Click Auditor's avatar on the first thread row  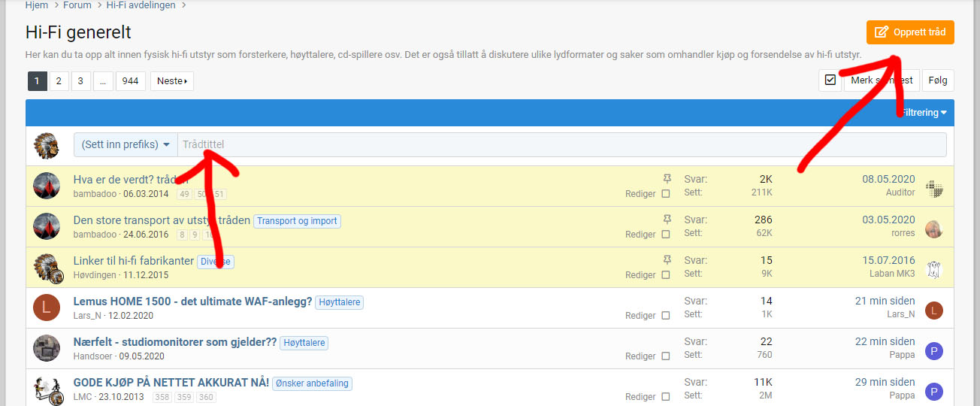pyautogui.click(x=933, y=189)
